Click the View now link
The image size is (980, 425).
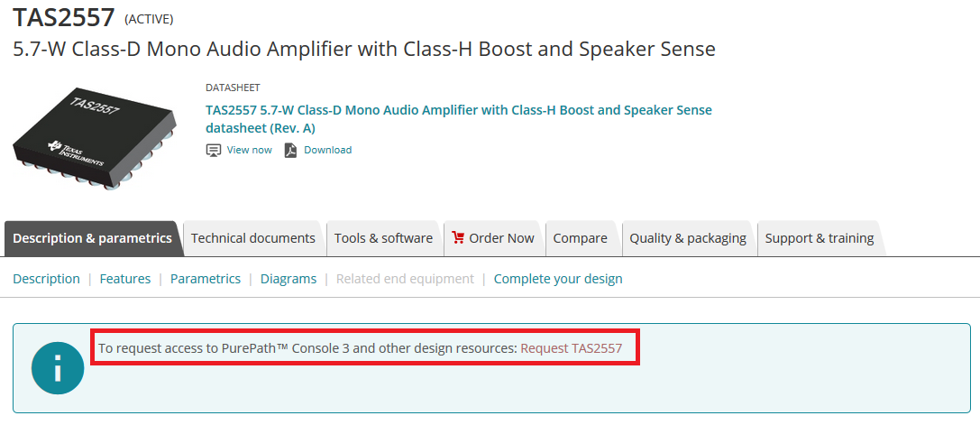249,150
